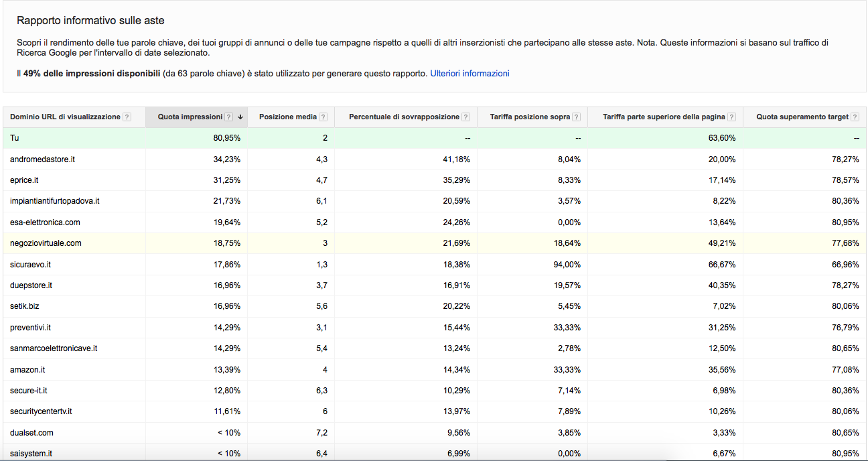Click 80,65% outranking share for sanmarcoelettronicave.it
The image size is (868, 461).
(845, 348)
